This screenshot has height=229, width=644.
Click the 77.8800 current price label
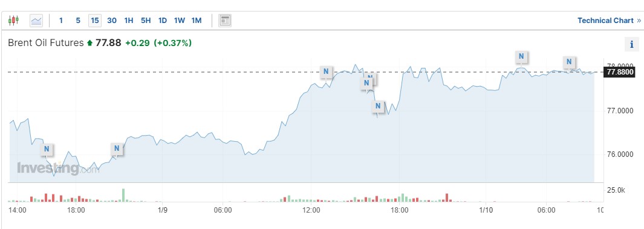click(x=620, y=72)
